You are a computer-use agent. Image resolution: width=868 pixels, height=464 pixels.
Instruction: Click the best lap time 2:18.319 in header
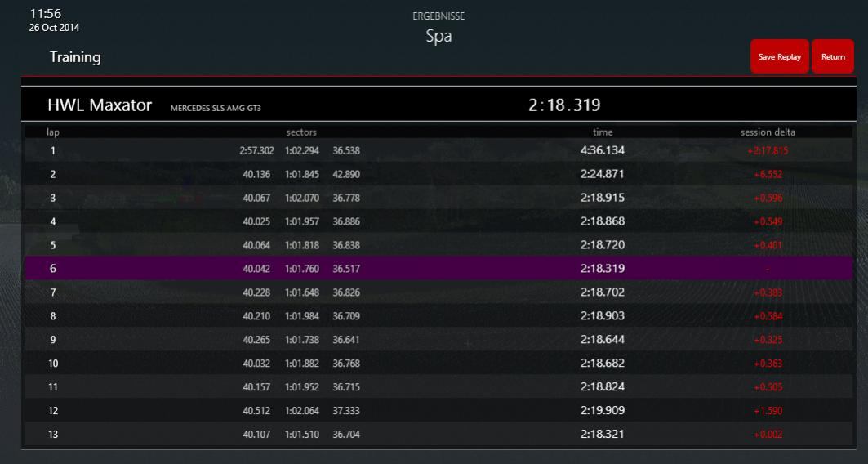[x=564, y=105]
